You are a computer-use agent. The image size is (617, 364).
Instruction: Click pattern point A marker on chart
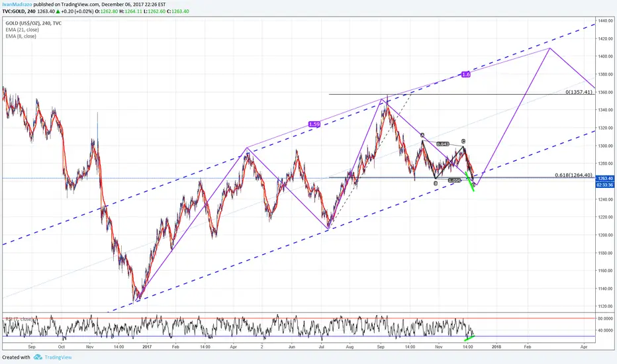(x=422, y=136)
